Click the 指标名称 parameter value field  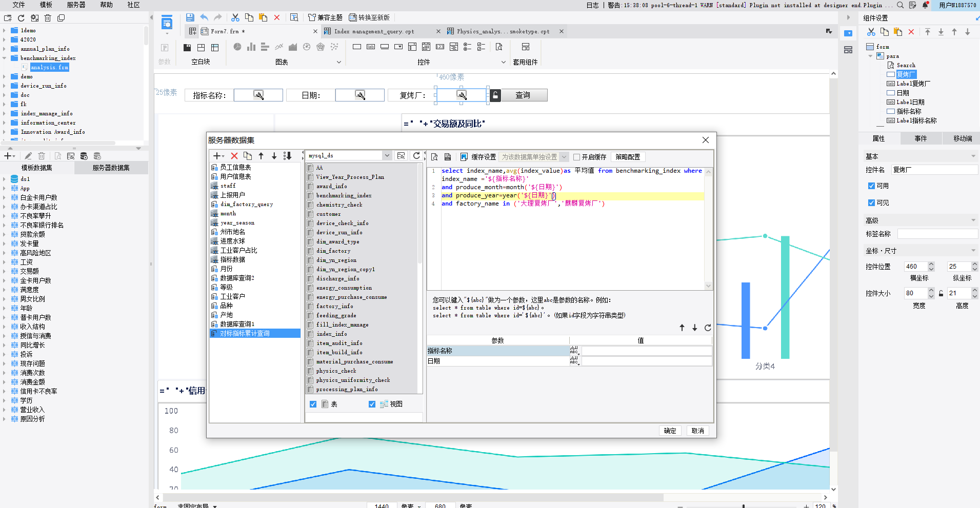(x=646, y=351)
